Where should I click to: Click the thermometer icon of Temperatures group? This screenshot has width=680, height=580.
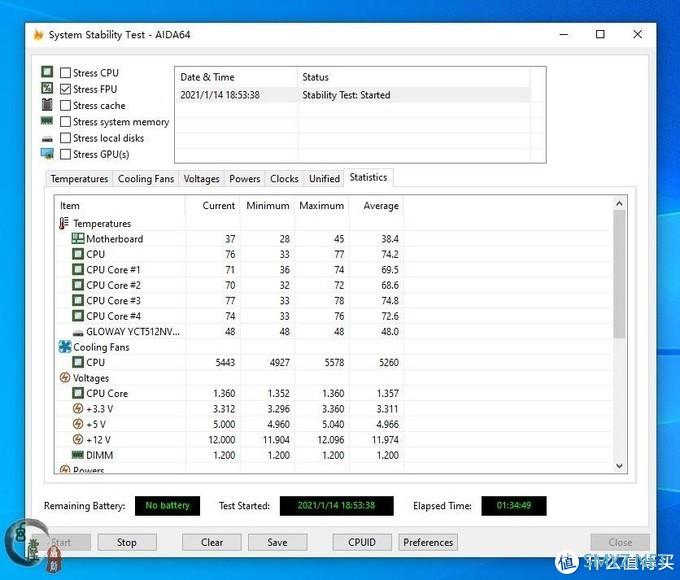click(64, 223)
